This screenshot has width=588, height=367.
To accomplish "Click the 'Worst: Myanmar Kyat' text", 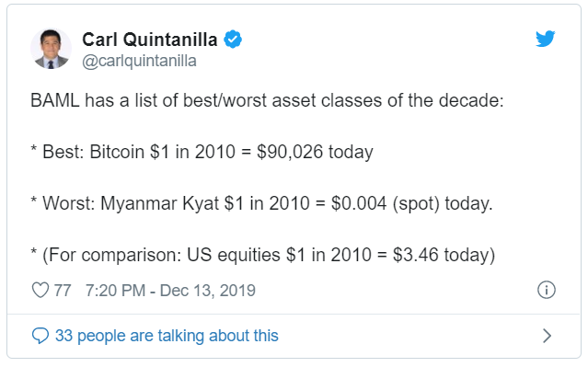I will 131,203.
